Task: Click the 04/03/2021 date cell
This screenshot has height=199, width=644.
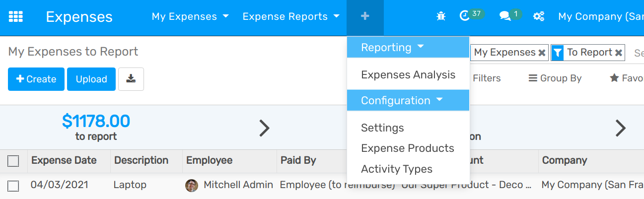Action: (x=60, y=185)
